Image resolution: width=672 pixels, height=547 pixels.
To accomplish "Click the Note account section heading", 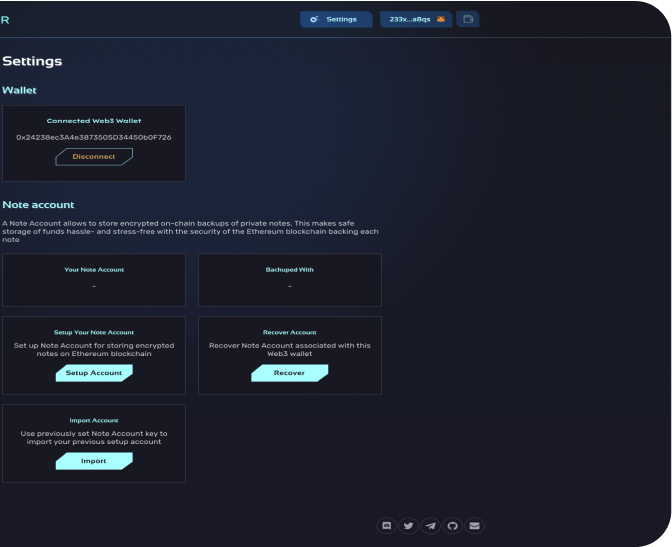I will pyautogui.click(x=38, y=205).
